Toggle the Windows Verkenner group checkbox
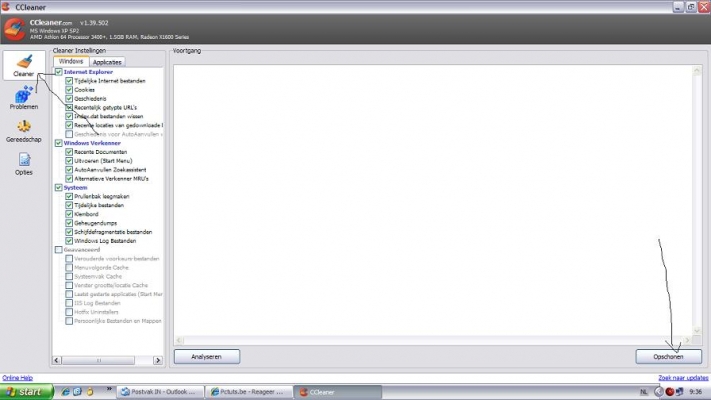Screen dimensions: 711x400 coord(58,143)
